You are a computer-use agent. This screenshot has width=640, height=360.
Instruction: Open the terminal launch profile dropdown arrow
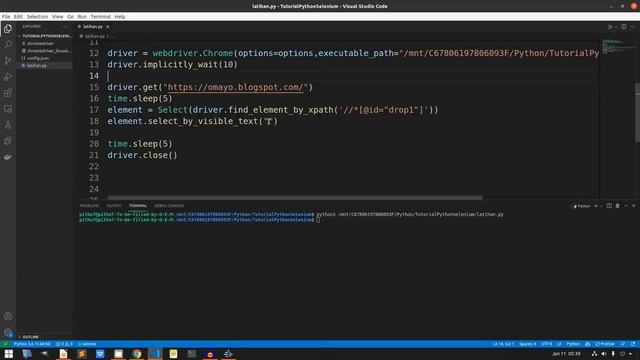click(602, 206)
